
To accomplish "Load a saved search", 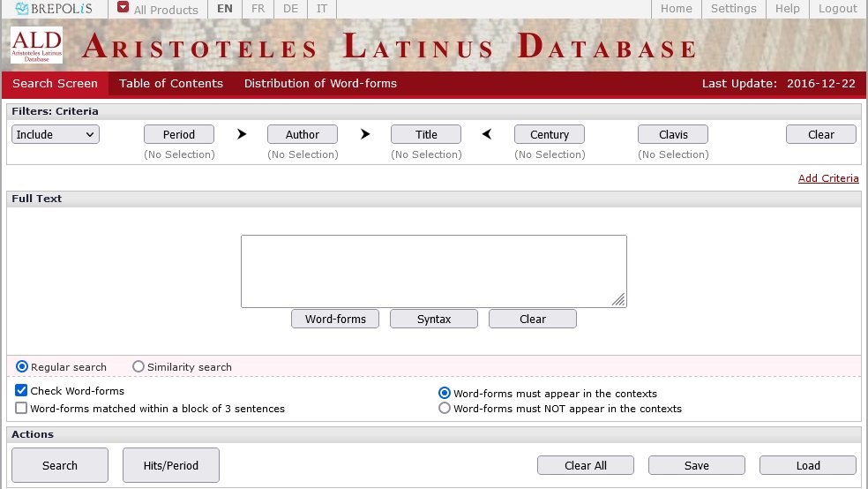I will 808,465.
